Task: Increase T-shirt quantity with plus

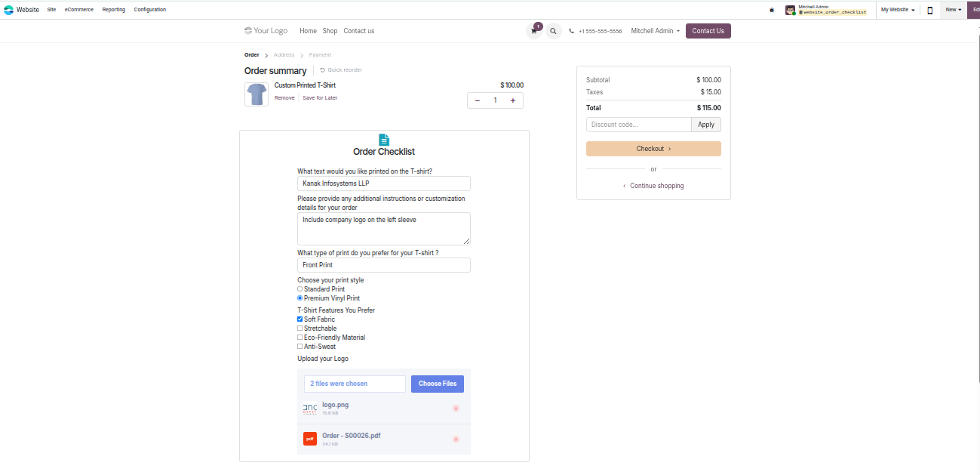Action: 513,100
